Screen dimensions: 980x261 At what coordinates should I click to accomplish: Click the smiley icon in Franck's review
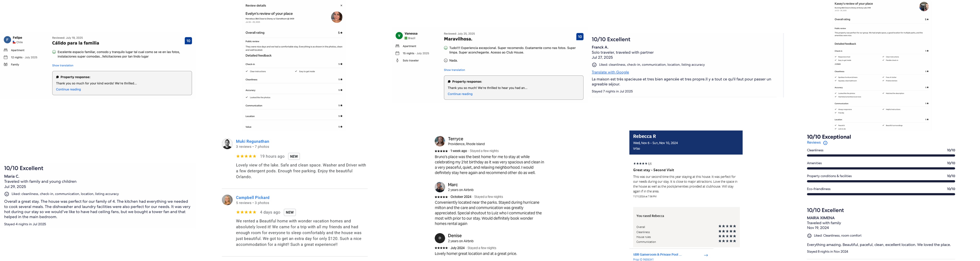pyautogui.click(x=594, y=65)
